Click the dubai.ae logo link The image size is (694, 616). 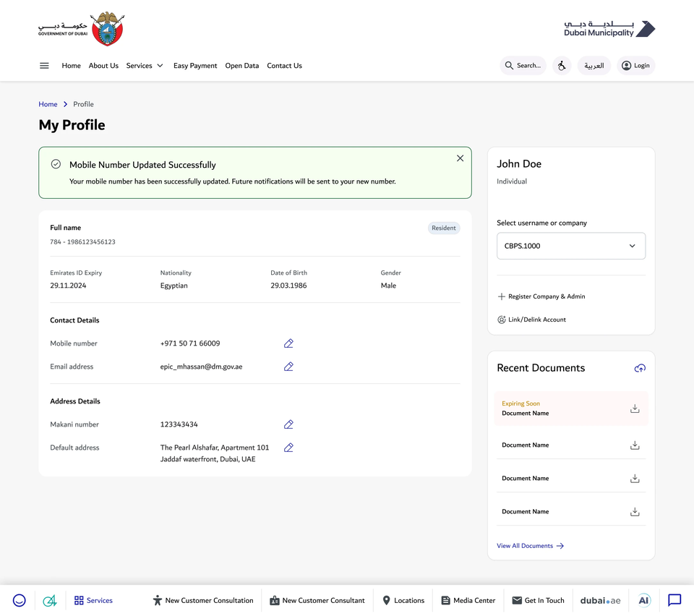(x=600, y=601)
